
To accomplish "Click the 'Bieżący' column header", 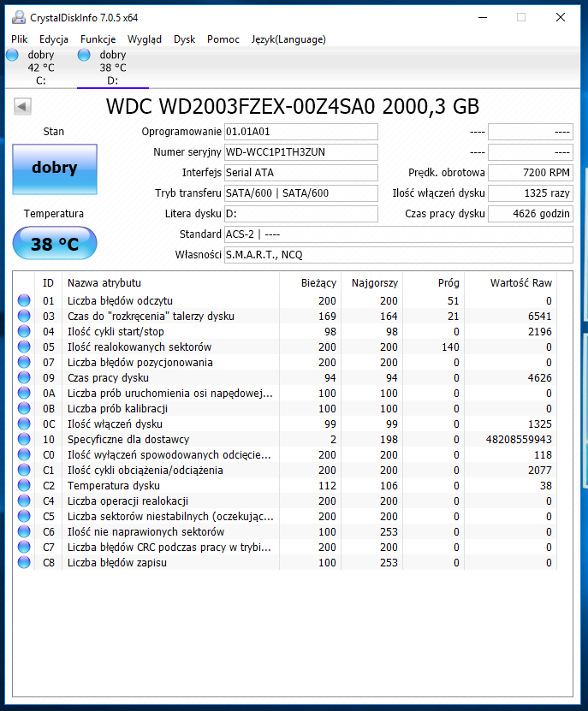I will click(311, 283).
